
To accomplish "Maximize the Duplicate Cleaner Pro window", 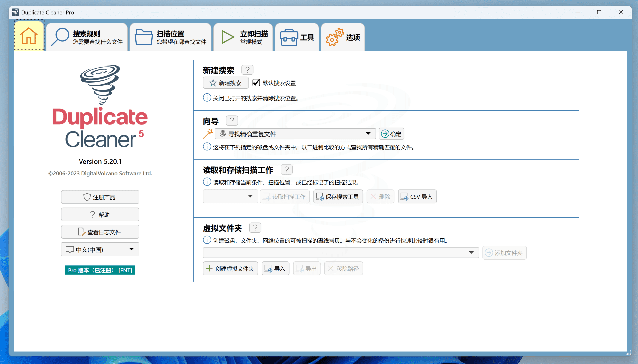I will 599,12.
